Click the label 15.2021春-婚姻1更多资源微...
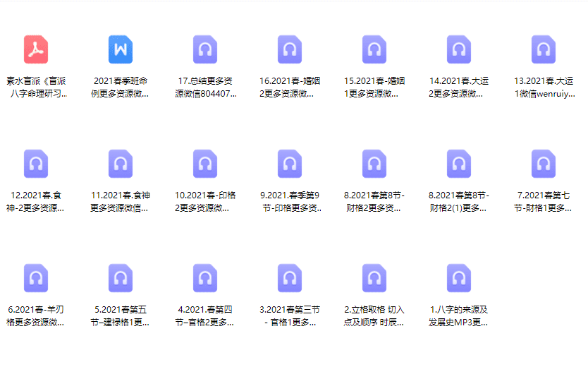The height and width of the screenshot is (379, 588). [374, 88]
